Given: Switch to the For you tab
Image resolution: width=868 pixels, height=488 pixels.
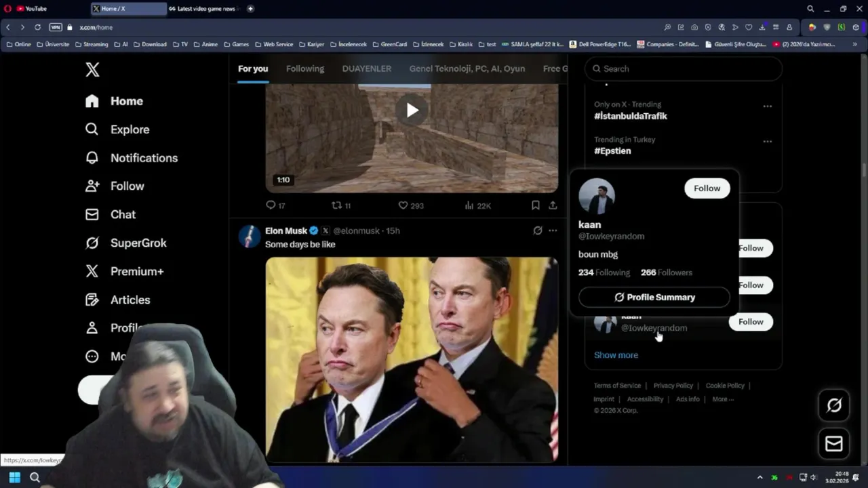Looking at the screenshot, I should click(x=253, y=68).
